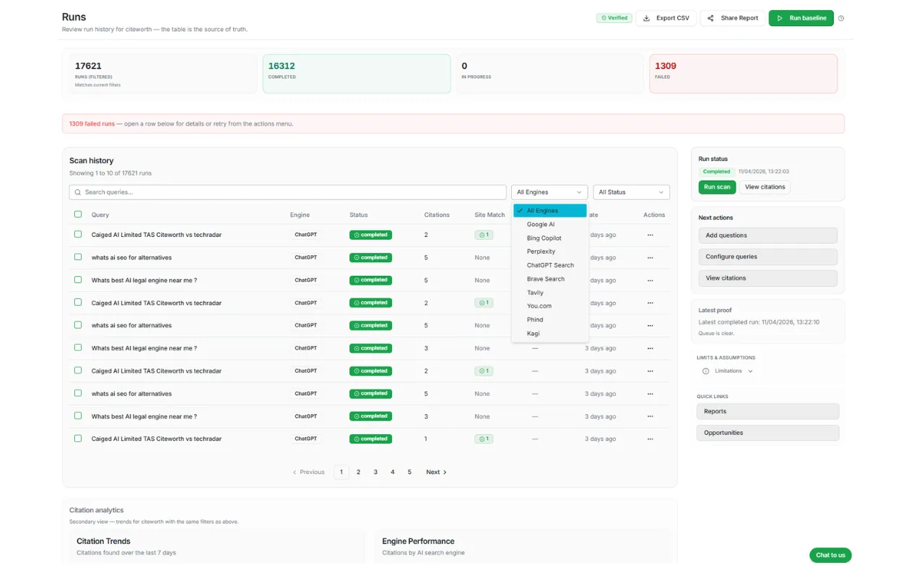Open the Reports quick link
Viewport: 924px width, 578px height.
[768, 411]
